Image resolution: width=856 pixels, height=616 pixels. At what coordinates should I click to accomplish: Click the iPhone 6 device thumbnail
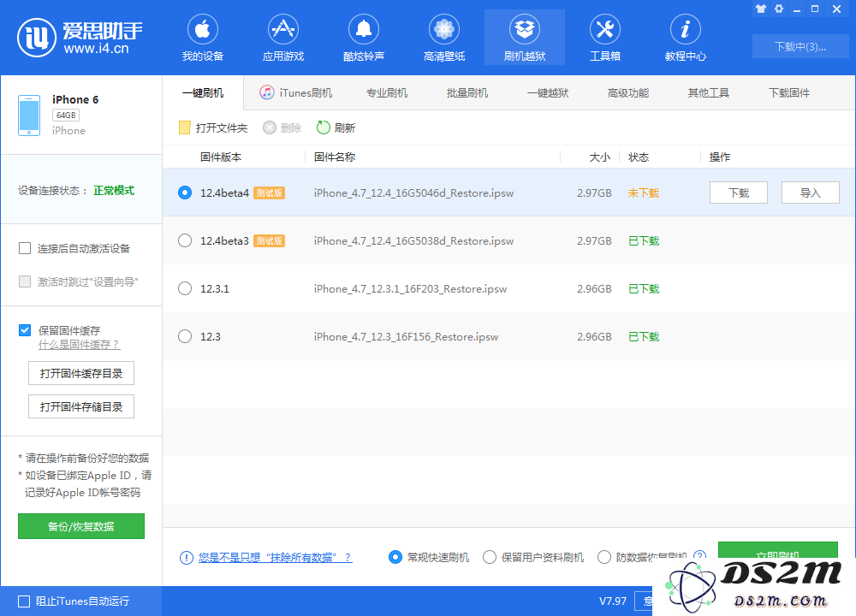pyautogui.click(x=29, y=115)
